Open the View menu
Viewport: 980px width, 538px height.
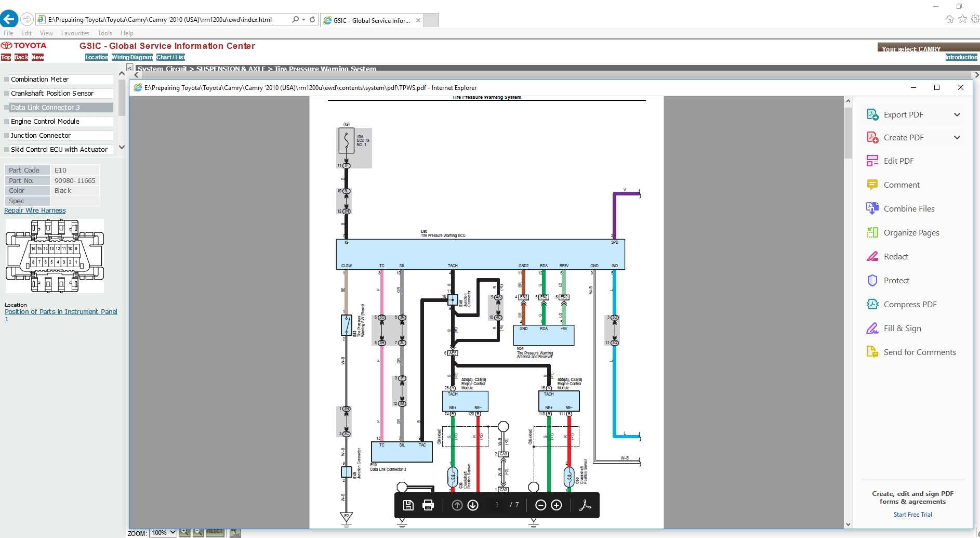[46, 33]
